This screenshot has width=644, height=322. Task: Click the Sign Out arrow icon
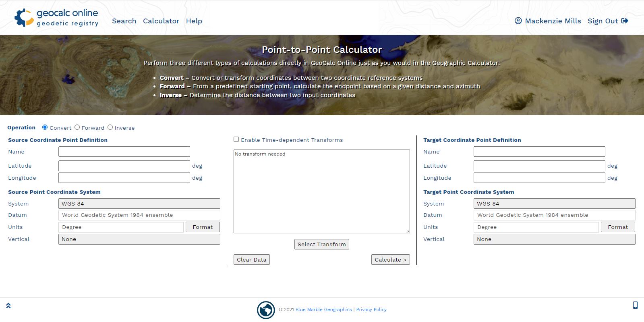(625, 21)
